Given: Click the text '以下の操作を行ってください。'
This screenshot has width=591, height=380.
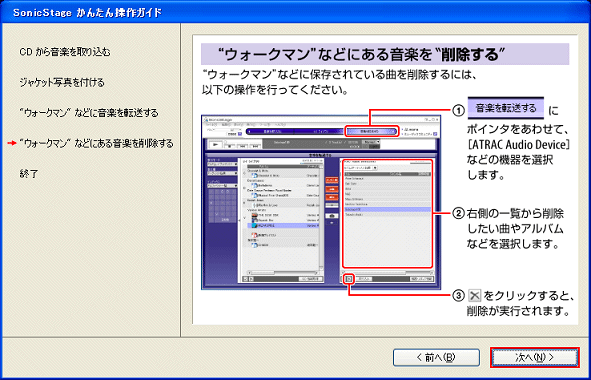Looking at the screenshot, I should coord(275,91).
